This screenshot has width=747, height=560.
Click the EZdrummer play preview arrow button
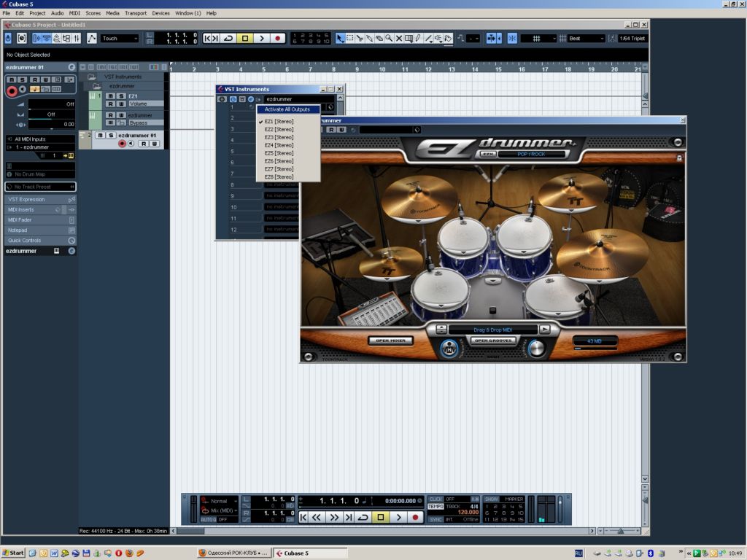pos(544,330)
